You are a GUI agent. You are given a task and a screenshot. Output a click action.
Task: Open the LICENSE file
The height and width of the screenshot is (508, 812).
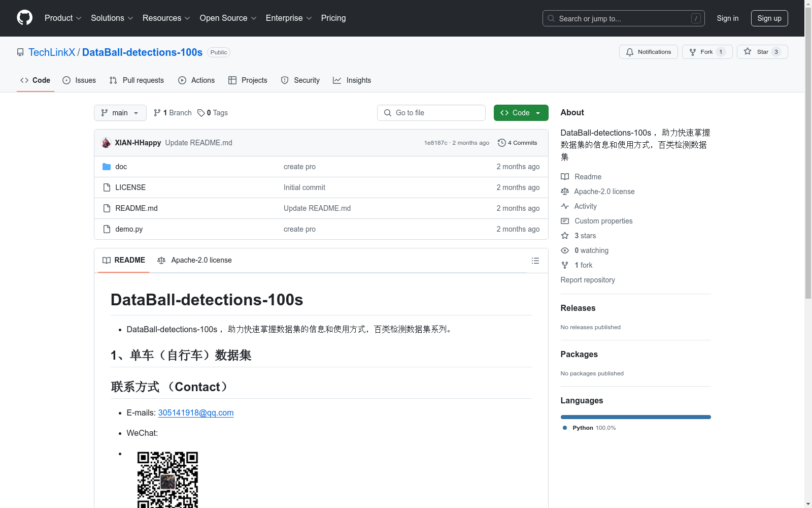tap(130, 187)
